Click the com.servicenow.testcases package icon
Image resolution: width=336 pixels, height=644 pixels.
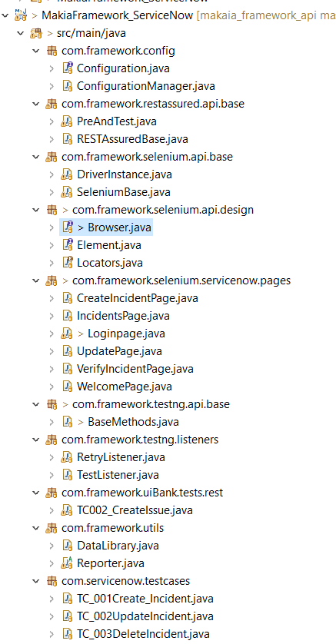[x=51, y=580]
